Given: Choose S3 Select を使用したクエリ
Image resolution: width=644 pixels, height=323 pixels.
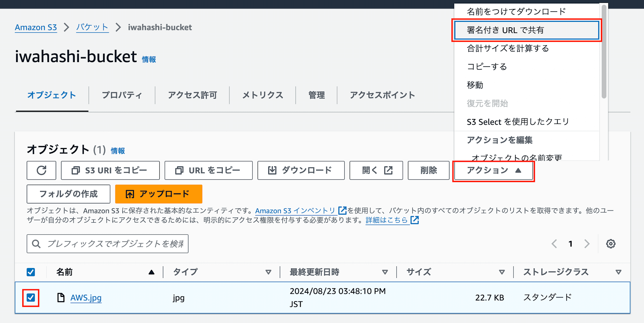Looking at the screenshot, I should [527, 122].
